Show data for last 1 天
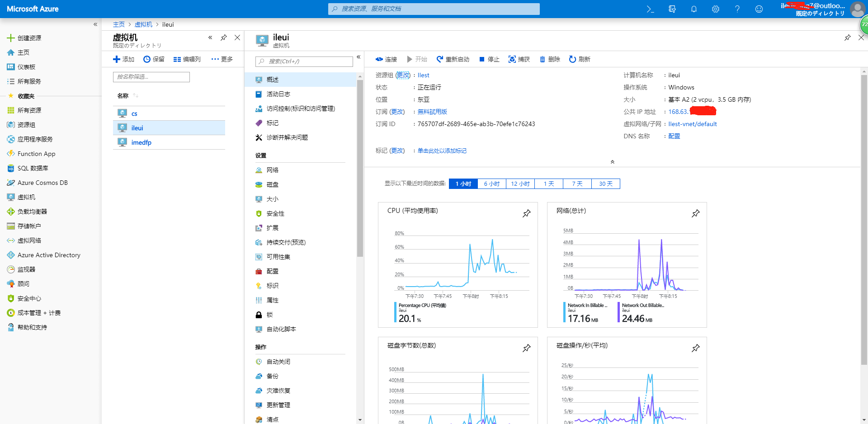868x424 pixels. pyautogui.click(x=549, y=184)
